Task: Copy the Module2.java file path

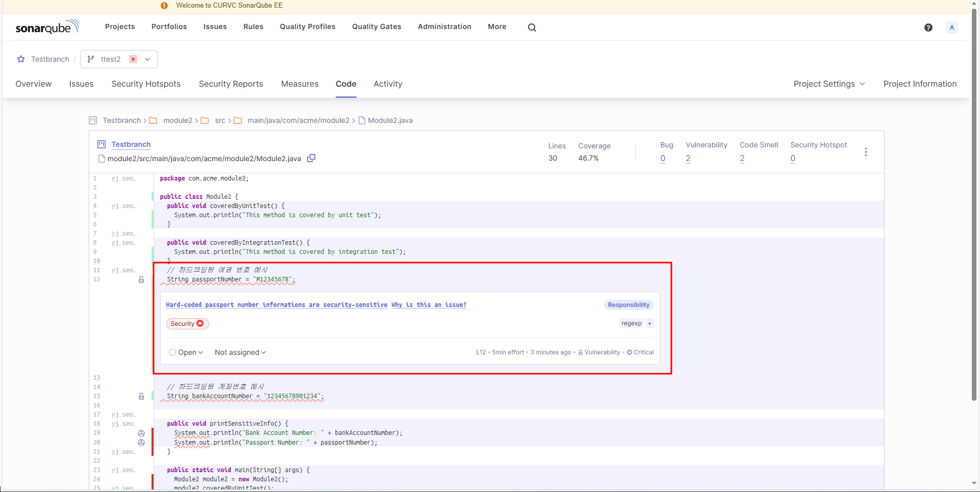Action: click(311, 159)
